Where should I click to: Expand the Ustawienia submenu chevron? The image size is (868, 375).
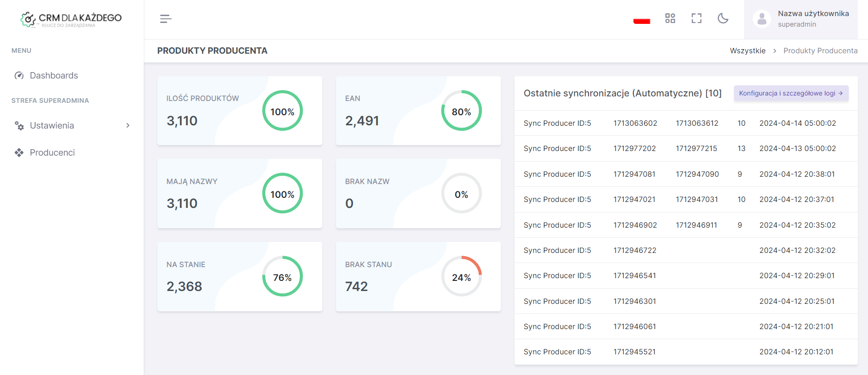(x=128, y=126)
